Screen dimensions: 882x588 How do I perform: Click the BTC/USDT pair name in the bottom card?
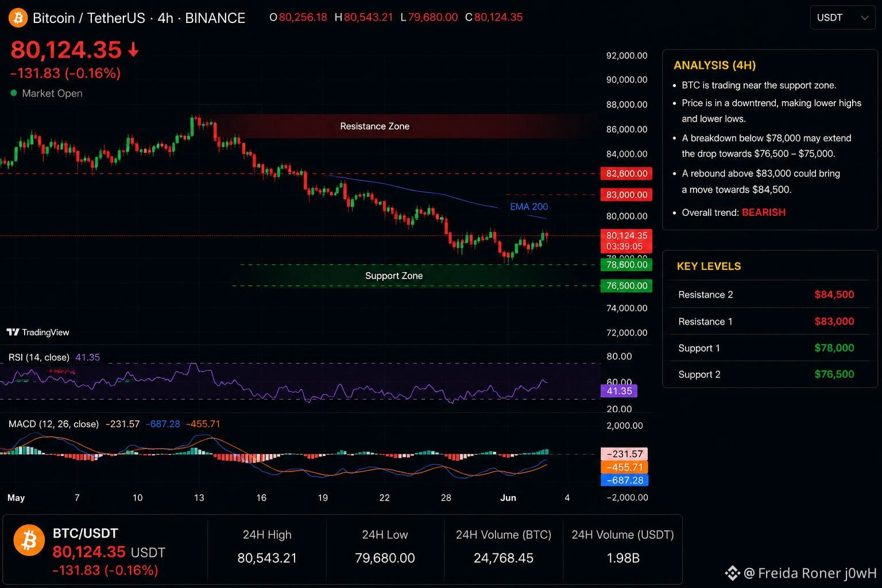pos(85,533)
